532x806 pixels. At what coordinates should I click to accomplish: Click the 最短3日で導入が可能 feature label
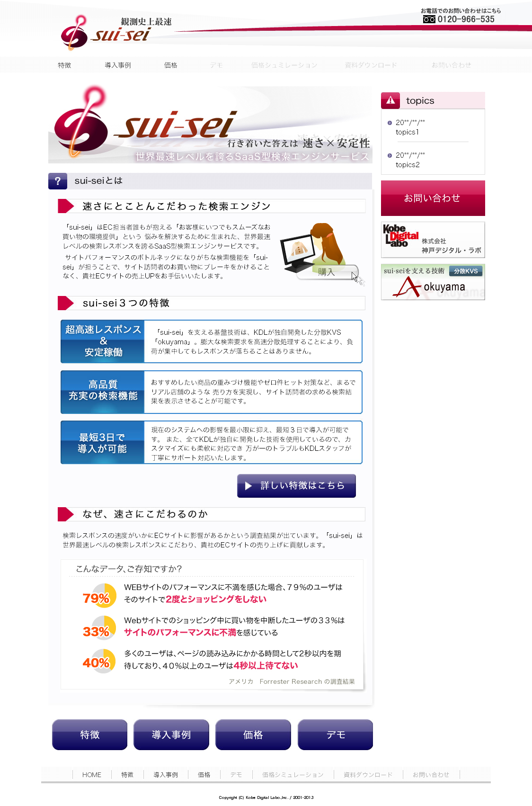click(103, 442)
